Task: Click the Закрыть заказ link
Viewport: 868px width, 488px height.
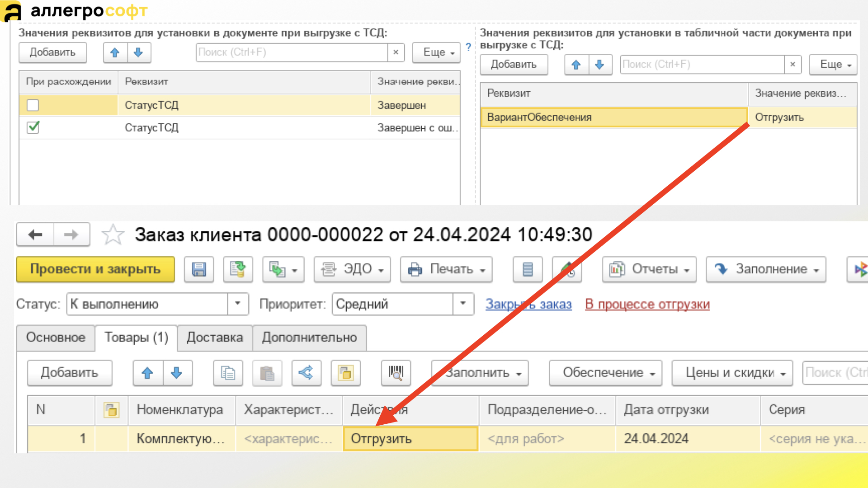Action: [528, 304]
